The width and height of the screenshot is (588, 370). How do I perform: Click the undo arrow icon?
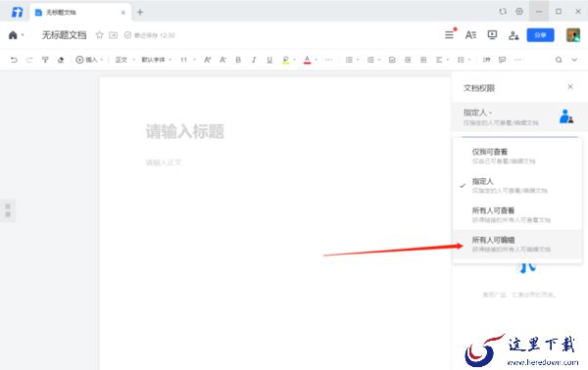click(14, 60)
